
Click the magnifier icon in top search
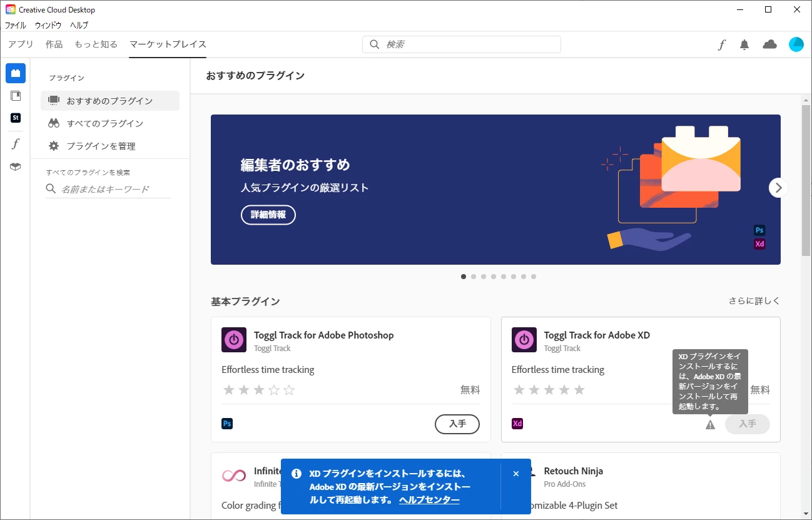pyautogui.click(x=375, y=44)
